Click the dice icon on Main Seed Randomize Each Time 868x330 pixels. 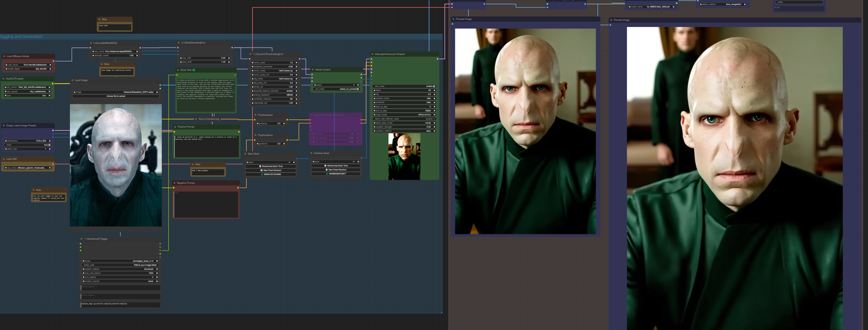pos(260,166)
